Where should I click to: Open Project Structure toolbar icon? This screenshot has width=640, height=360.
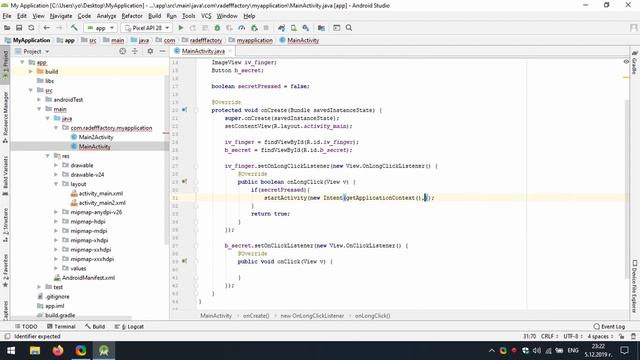coord(321,28)
